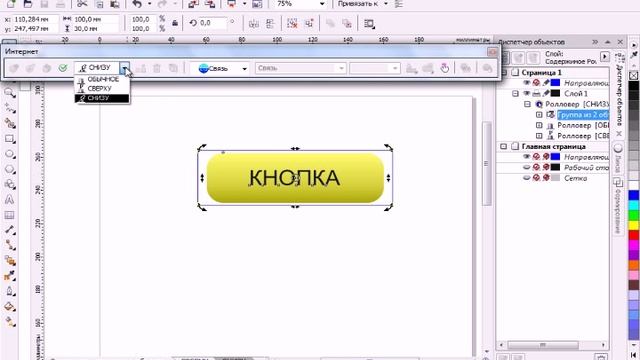Click the object width 100,0 мм field
This screenshot has height=360, width=640.
point(96,19)
